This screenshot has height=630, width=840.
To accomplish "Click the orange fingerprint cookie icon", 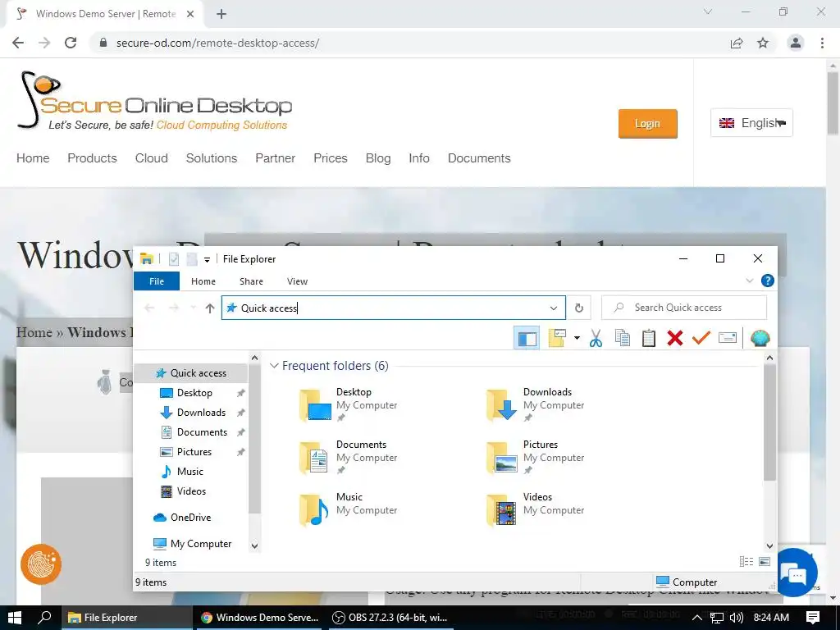I will (x=41, y=564).
